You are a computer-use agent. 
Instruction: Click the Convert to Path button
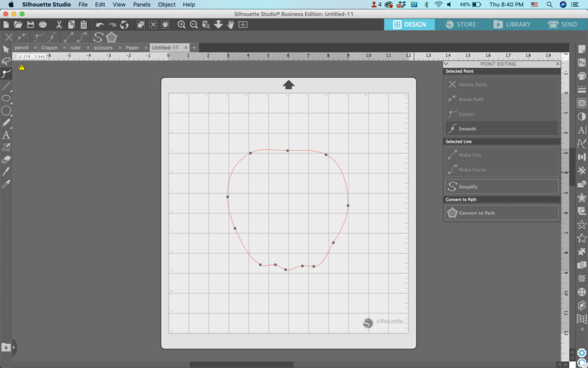pyautogui.click(x=502, y=213)
